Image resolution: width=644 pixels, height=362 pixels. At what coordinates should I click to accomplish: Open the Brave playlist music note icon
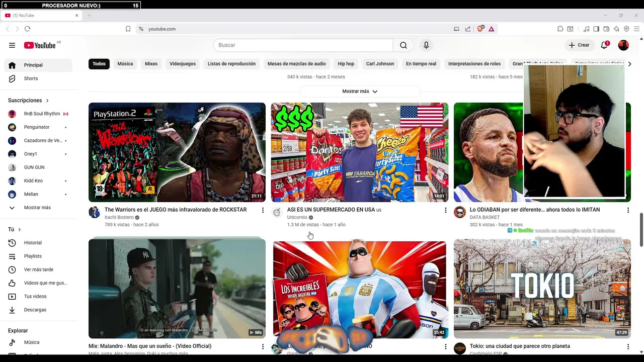click(x=586, y=29)
